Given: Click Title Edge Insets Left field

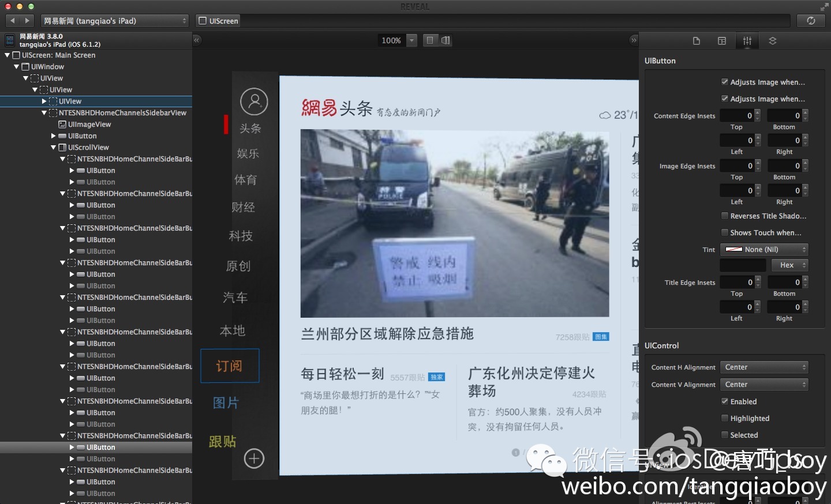Looking at the screenshot, I should [737, 307].
